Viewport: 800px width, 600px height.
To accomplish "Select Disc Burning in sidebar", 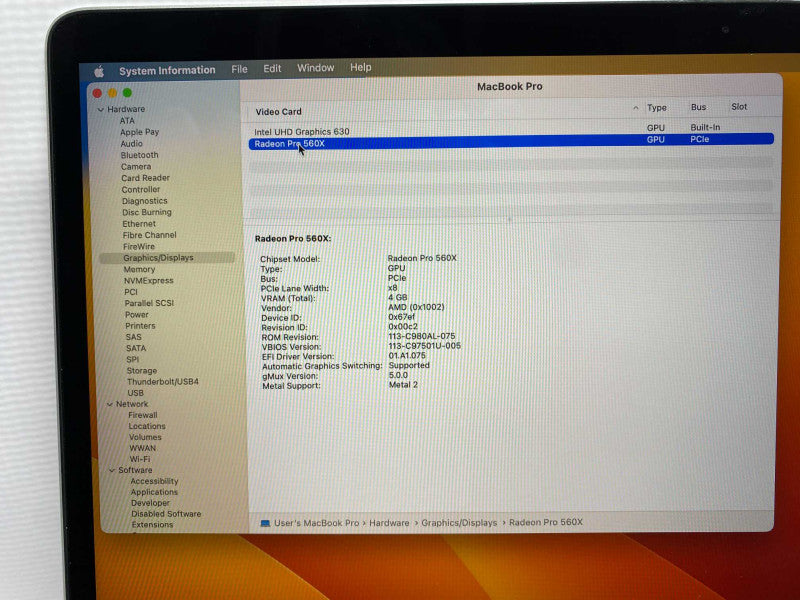I will point(146,212).
